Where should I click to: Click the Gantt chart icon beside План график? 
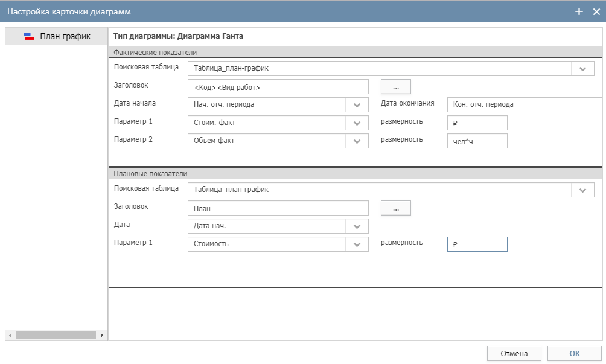click(x=28, y=37)
